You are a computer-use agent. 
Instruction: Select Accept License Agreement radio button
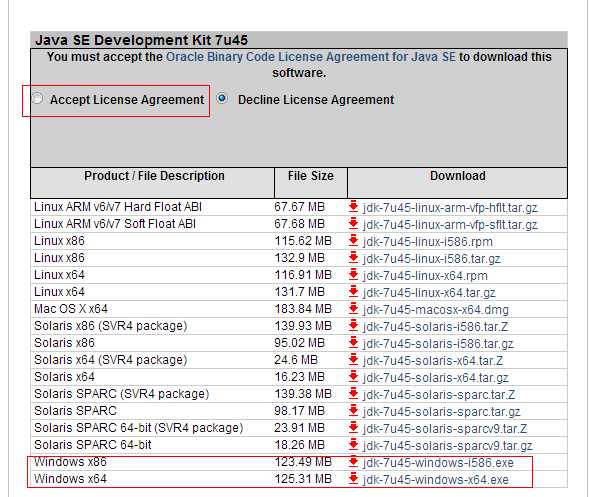tap(38, 99)
